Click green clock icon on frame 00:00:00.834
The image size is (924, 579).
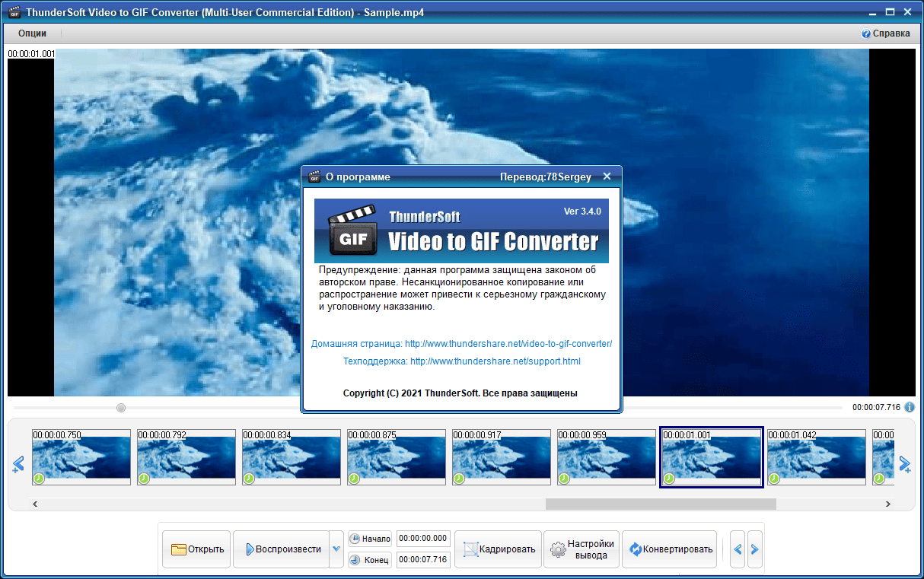tap(249, 479)
